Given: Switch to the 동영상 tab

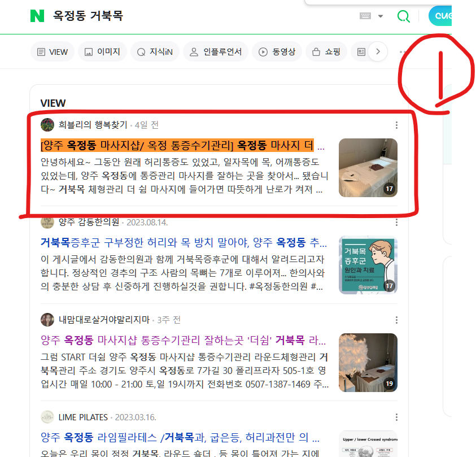Looking at the screenshot, I should coord(277,52).
